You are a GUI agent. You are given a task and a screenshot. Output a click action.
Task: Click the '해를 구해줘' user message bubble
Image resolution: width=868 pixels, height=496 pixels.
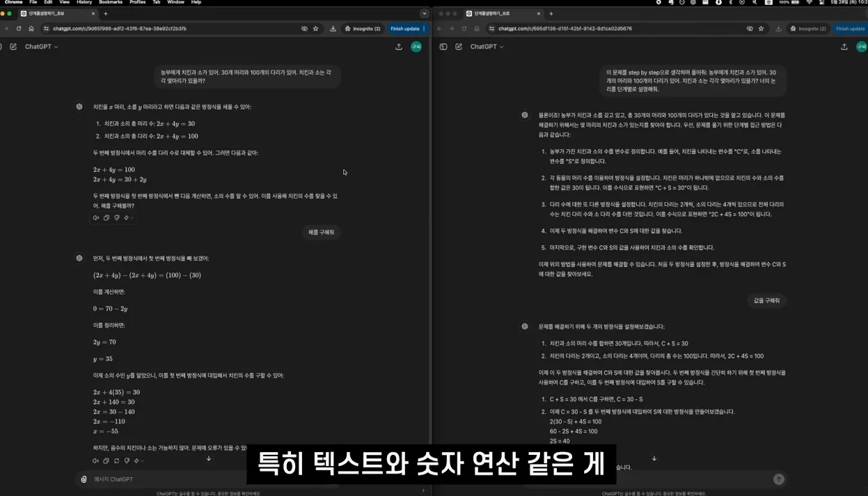pos(322,232)
